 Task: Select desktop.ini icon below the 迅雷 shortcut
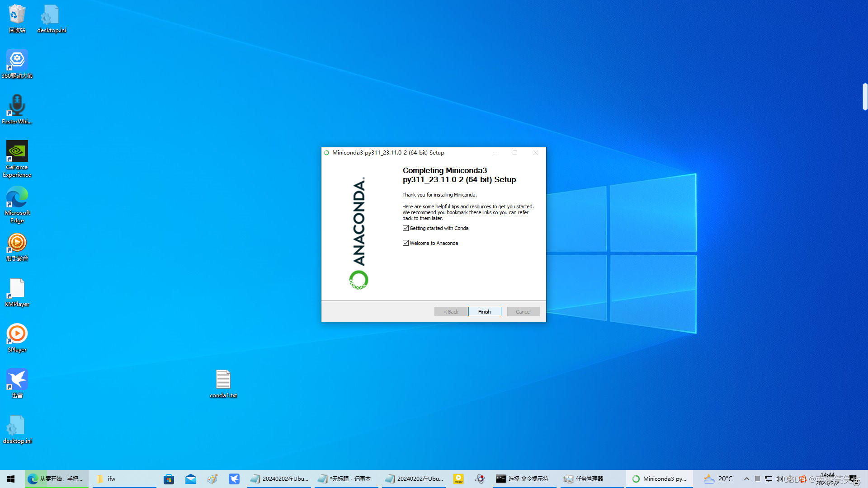17,430
